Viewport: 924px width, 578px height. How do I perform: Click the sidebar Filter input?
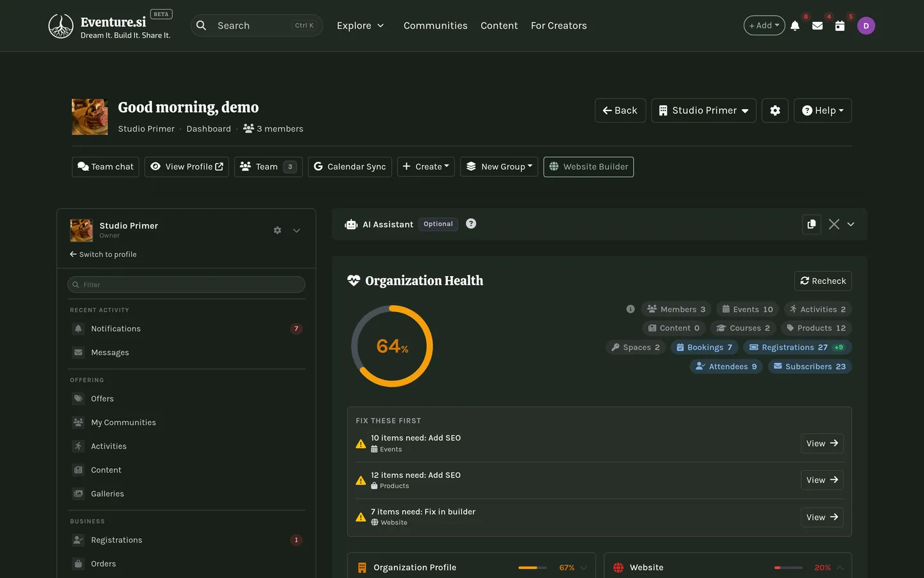186,285
